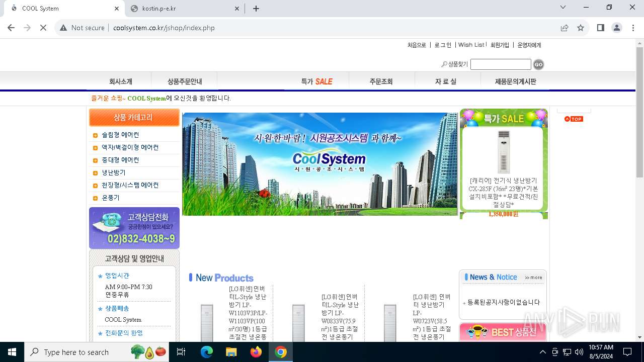Click the 처음으로 home link
644x362 pixels.
pyautogui.click(x=417, y=45)
